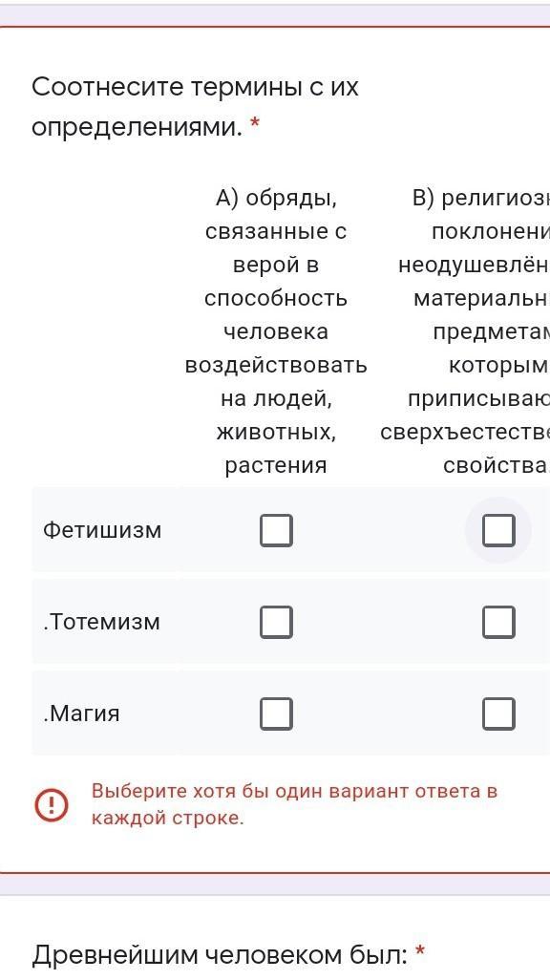Viewport: 550px width, 980px height.
Task: Click the 'Выберите хотя бы один вариант' error message
Action: pyautogui.click(x=294, y=804)
